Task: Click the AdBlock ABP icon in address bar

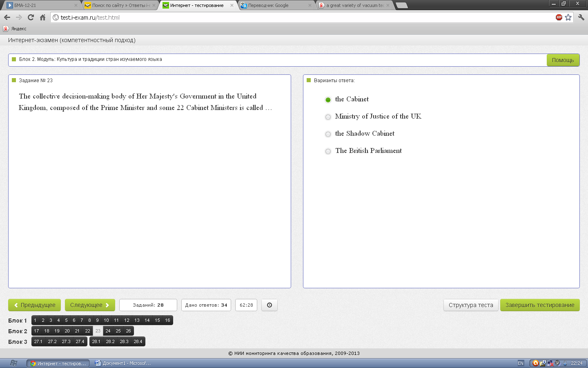Action: (559, 17)
